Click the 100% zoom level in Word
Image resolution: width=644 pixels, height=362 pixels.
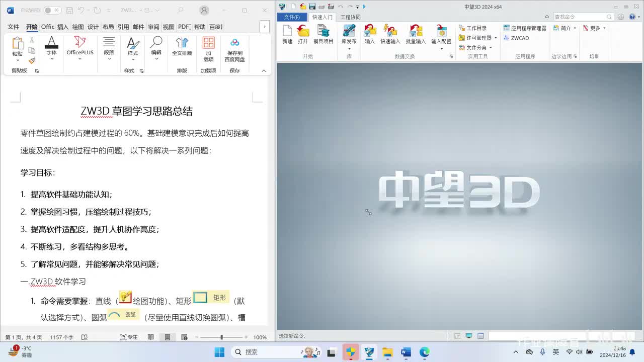[260, 337]
